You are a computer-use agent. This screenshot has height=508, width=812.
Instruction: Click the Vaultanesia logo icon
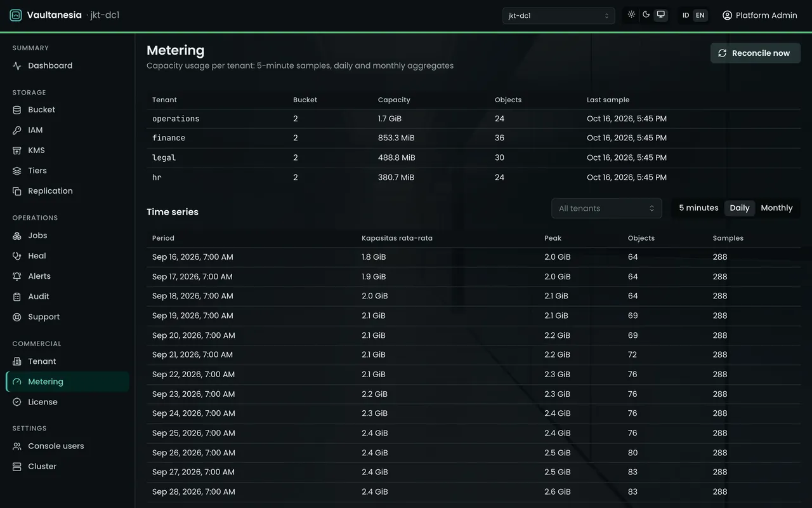tap(16, 15)
